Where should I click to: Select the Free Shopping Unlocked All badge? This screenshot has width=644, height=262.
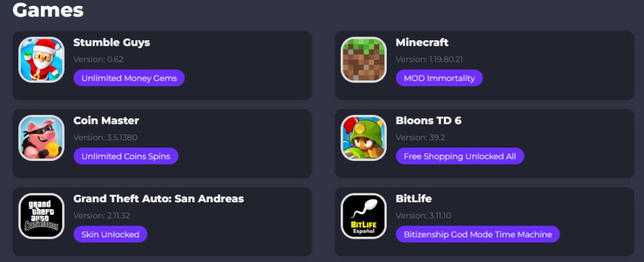coord(460,156)
